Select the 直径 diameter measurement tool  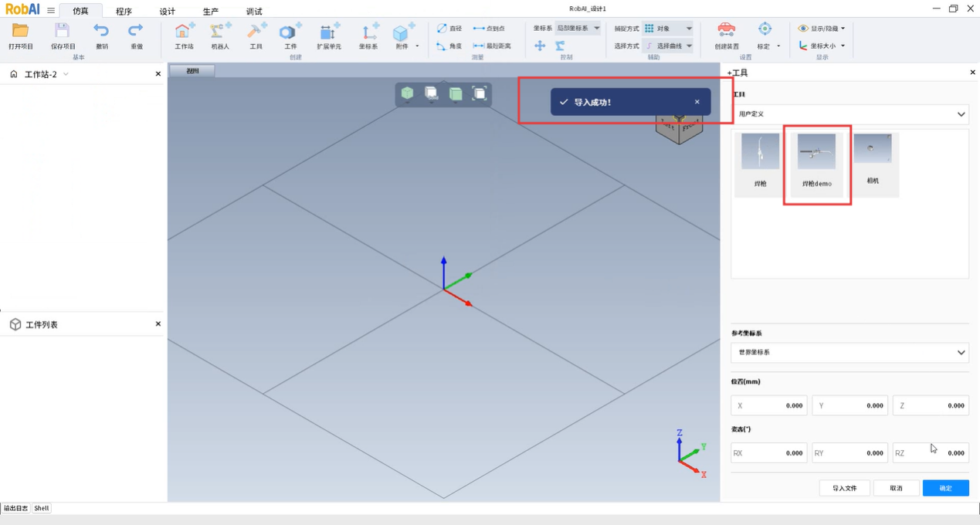449,29
